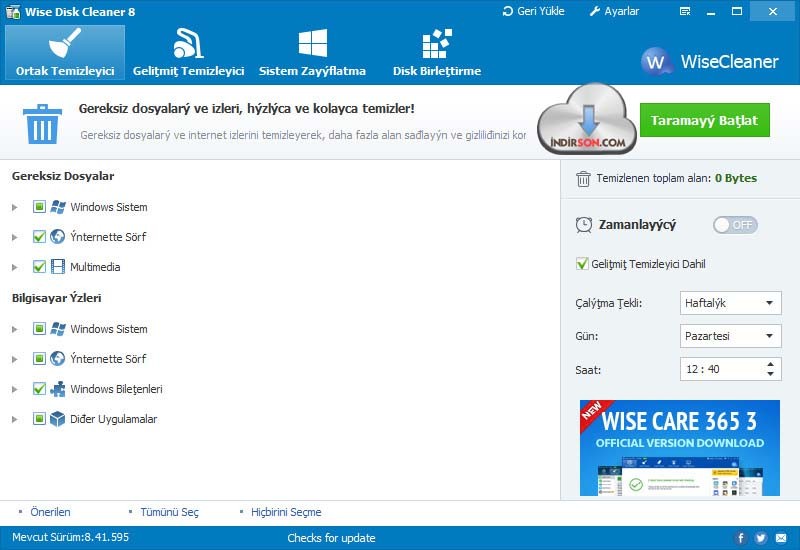The width and height of the screenshot is (800, 550).
Task: Click the Hiçbirini Seçme link
Action: [286, 512]
